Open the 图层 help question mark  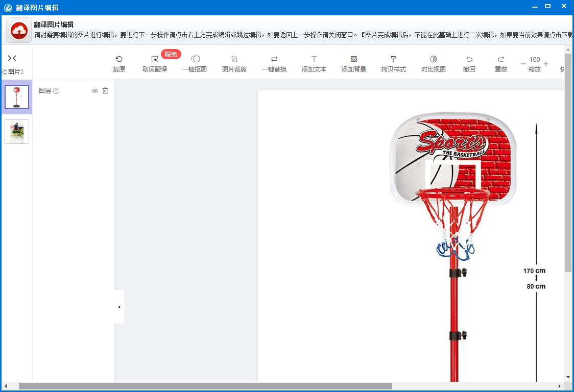[x=56, y=91]
